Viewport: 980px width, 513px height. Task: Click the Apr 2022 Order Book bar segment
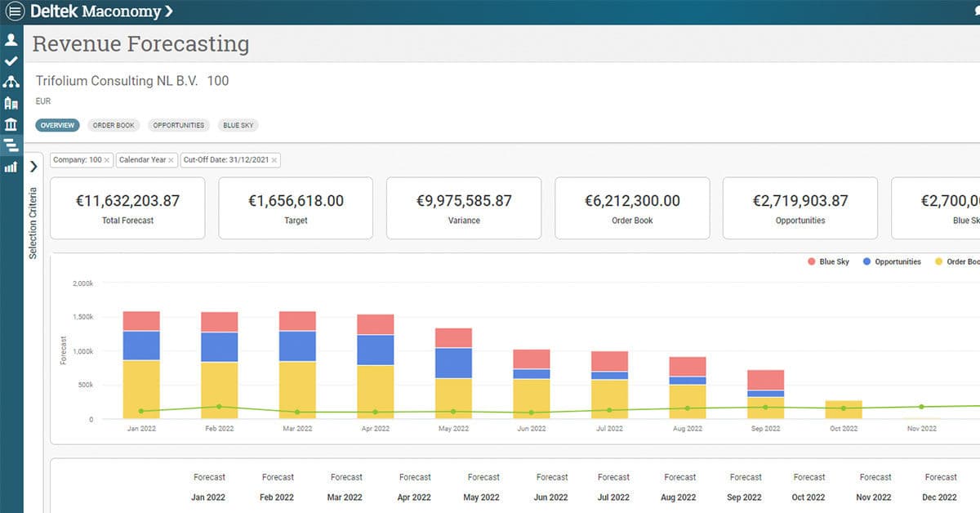376,392
